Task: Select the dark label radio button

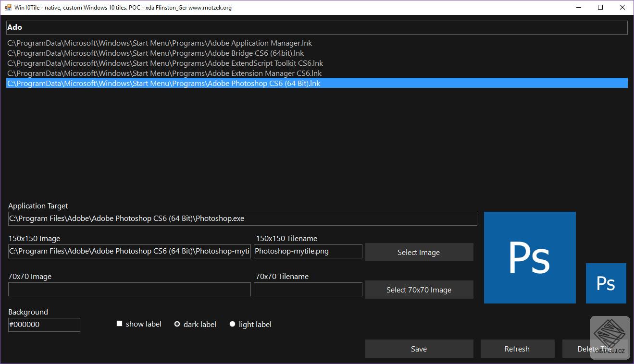Action: 177,324
